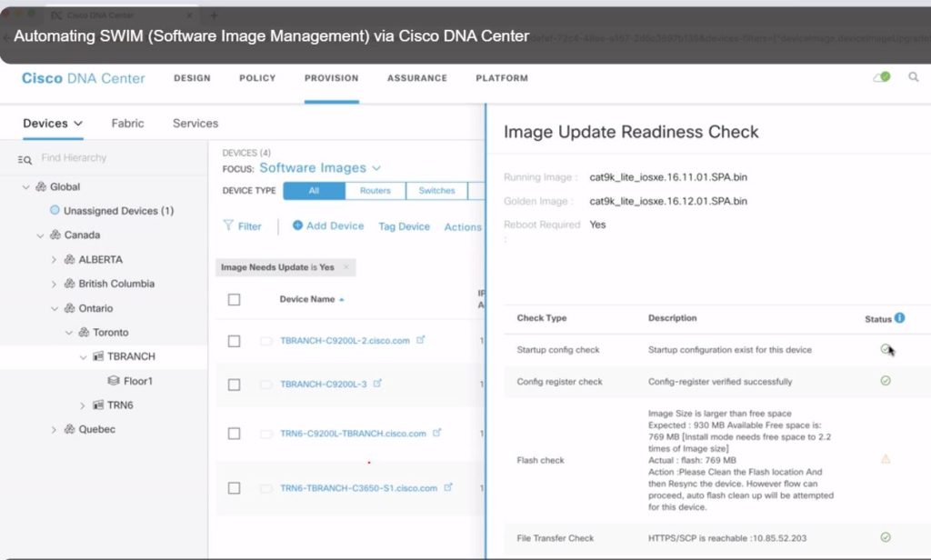The width and height of the screenshot is (931, 560).
Task: Click the Flash check warning icon
Action: pyautogui.click(x=886, y=460)
